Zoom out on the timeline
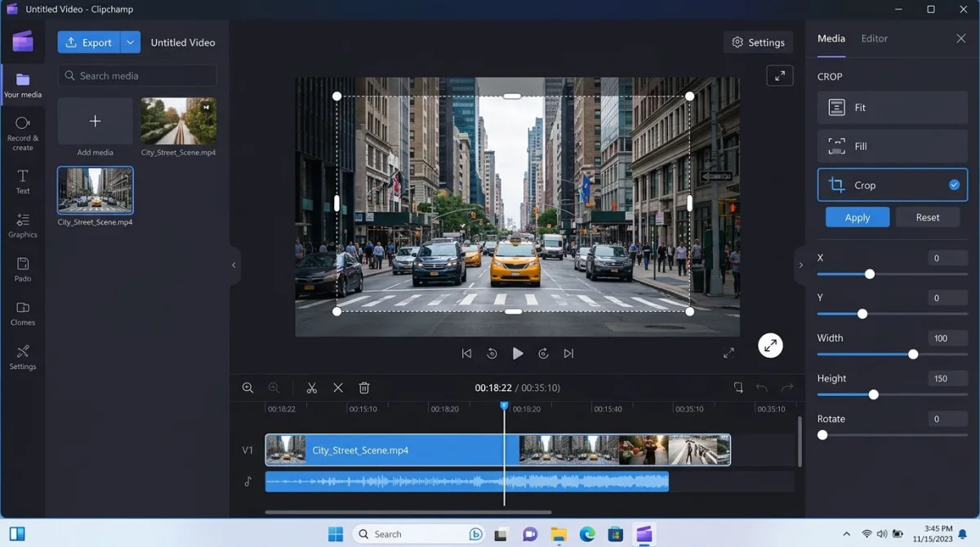Viewport: 980px width, 547px height. [274, 388]
